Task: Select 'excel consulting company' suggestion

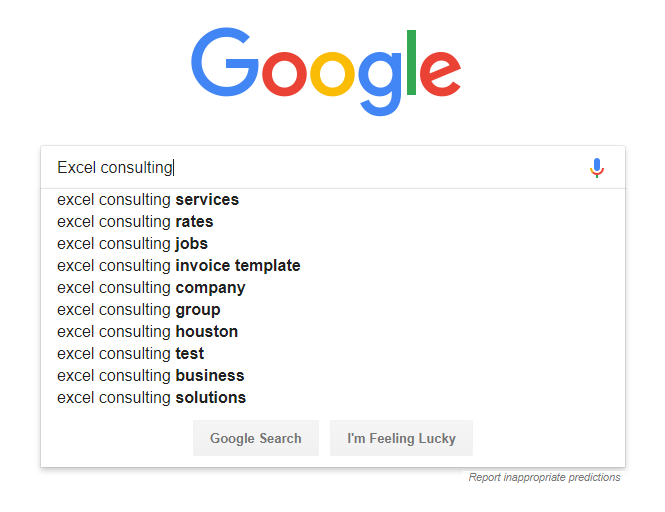Action: (333, 288)
